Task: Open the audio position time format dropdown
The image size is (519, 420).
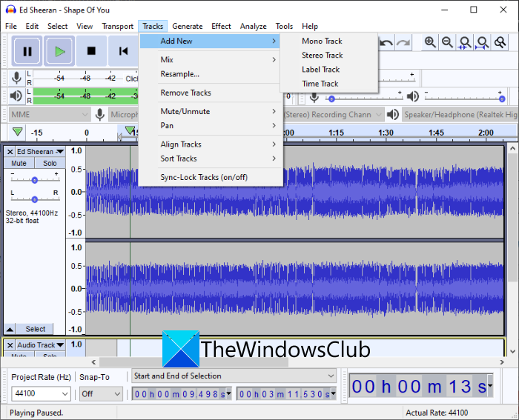Action: (490, 385)
